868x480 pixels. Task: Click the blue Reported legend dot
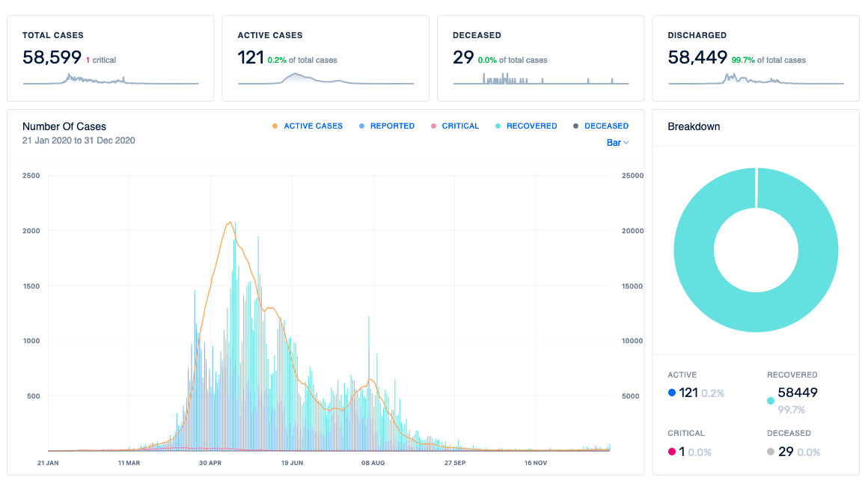(362, 126)
